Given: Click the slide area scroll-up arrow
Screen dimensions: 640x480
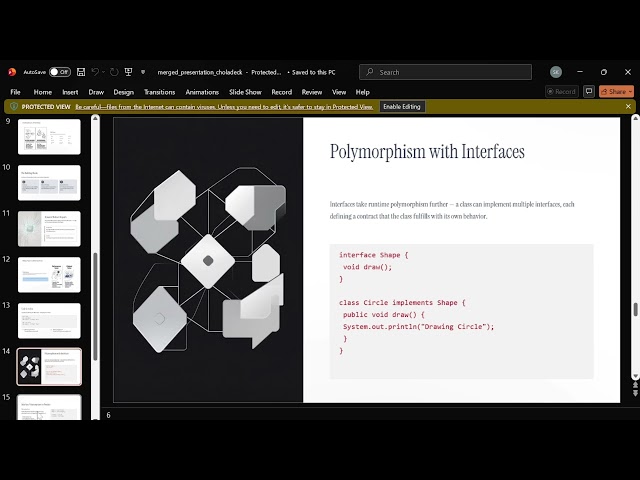Looking at the screenshot, I should pyautogui.click(x=635, y=118).
